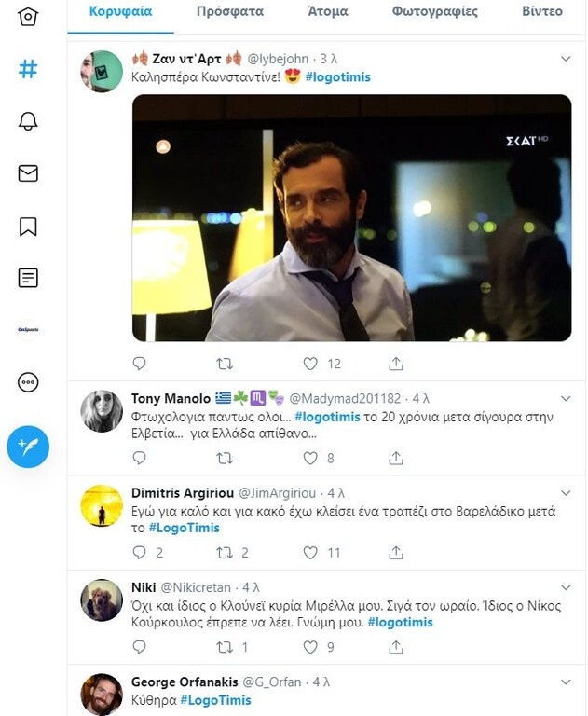Switch to the Πρόσφατα tab
The height and width of the screenshot is (716, 588).
tap(230, 12)
